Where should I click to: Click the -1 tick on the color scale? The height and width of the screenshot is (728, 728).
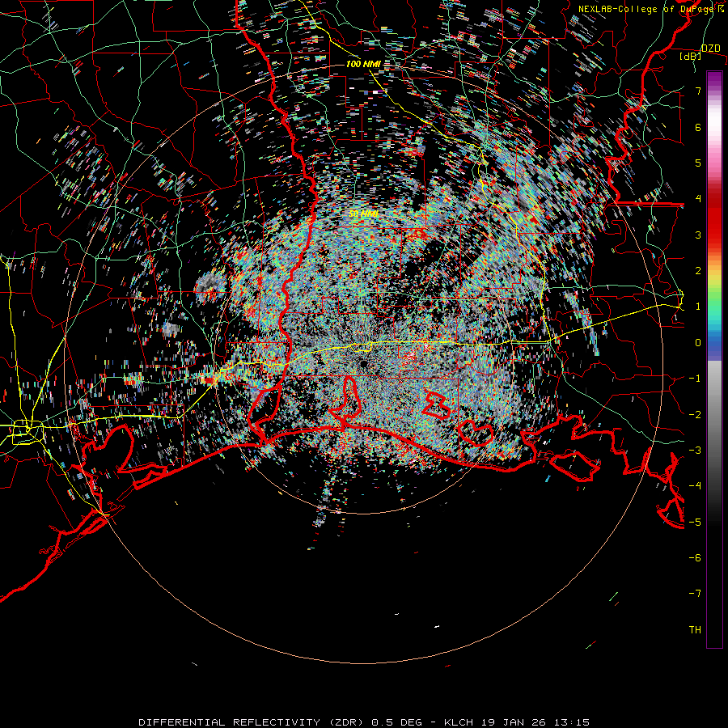tap(695, 379)
